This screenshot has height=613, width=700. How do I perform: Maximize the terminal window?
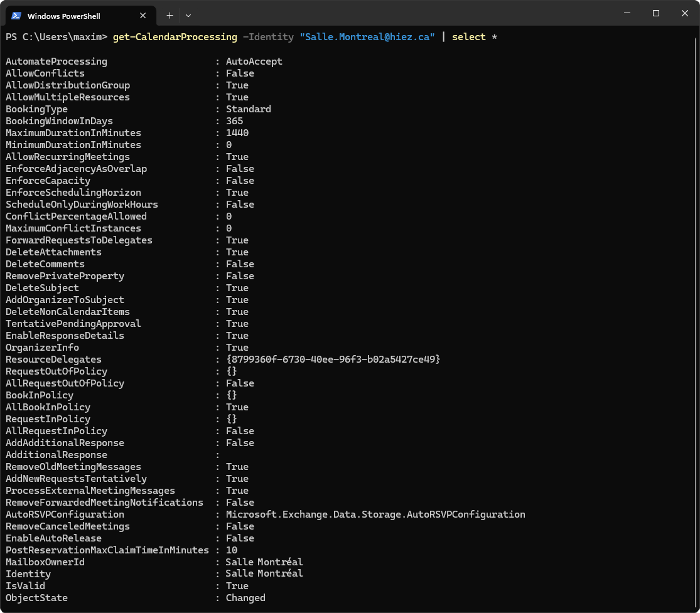click(655, 13)
